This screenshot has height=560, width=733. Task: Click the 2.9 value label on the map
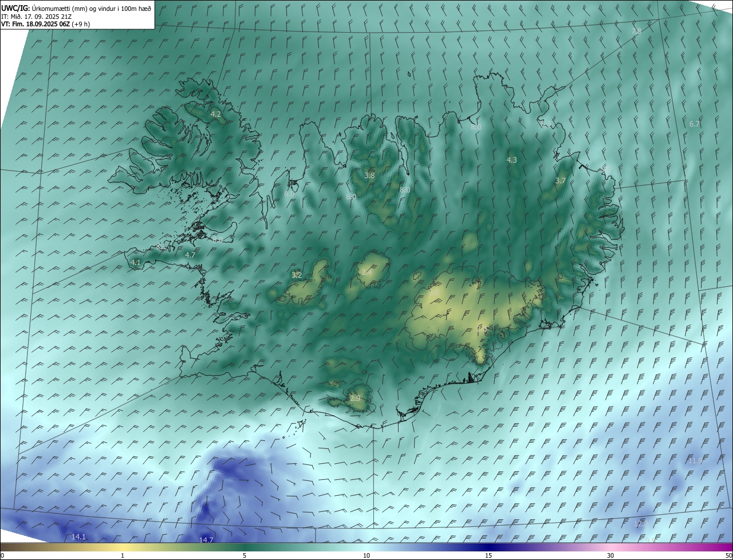pyautogui.click(x=355, y=399)
